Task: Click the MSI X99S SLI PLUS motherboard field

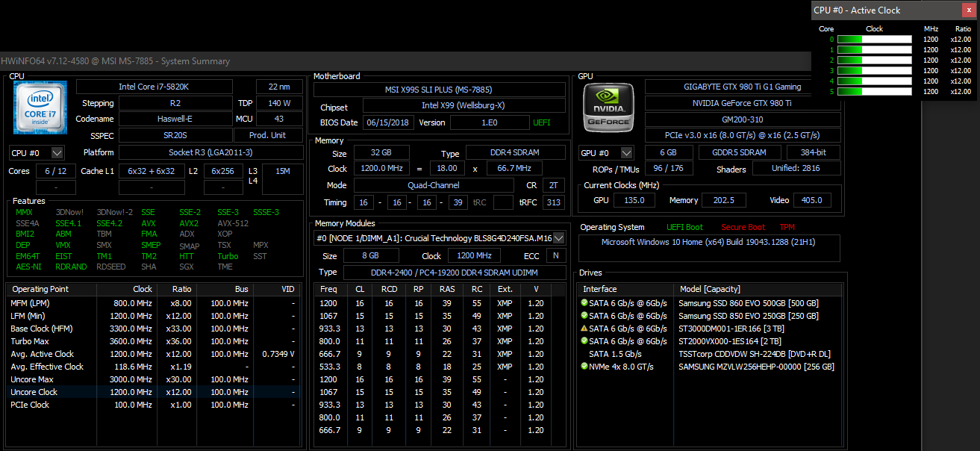Action: (439, 90)
